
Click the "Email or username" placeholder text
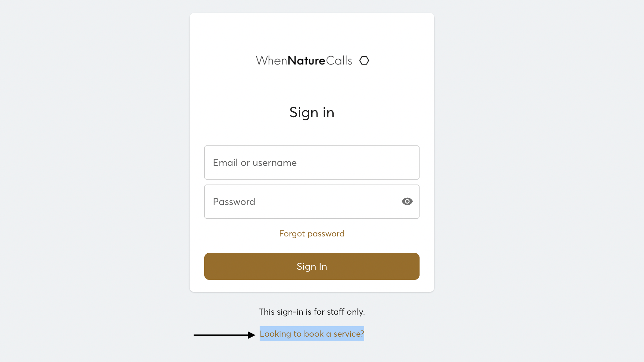[255, 163]
